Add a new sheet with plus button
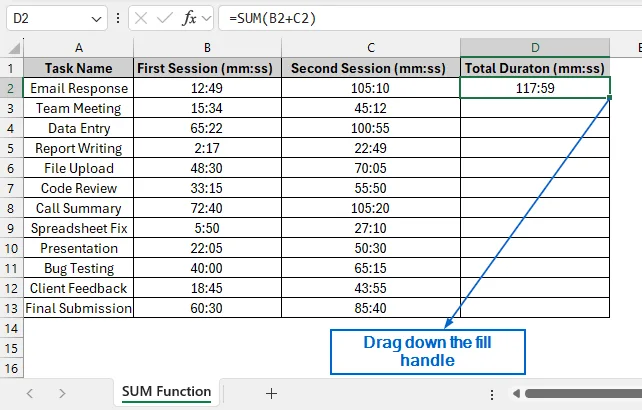 [271, 394]
